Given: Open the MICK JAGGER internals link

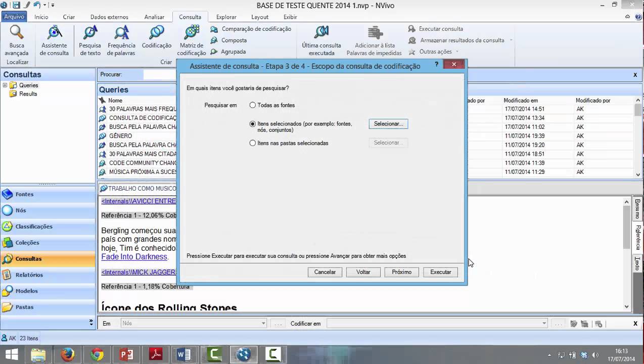Looking at the screenshot, I should (139, 272).
